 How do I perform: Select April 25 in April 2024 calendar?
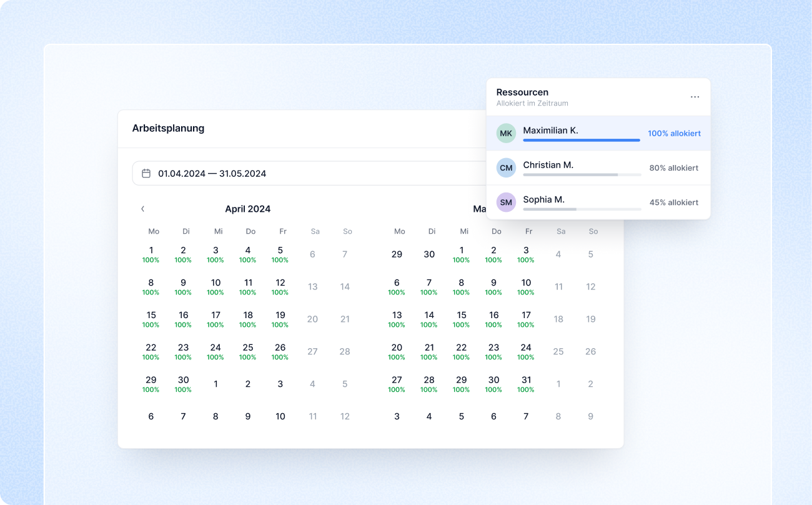click(248, 351)
